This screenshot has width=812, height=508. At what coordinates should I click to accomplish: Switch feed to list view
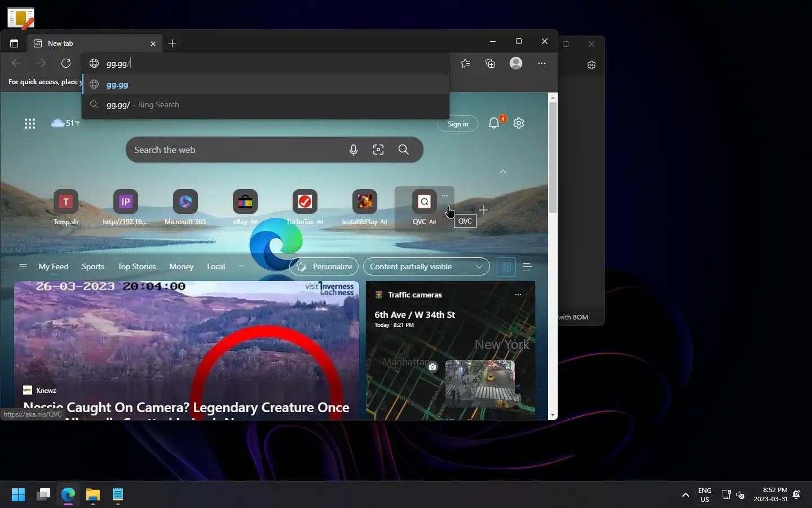click(528, 267)
